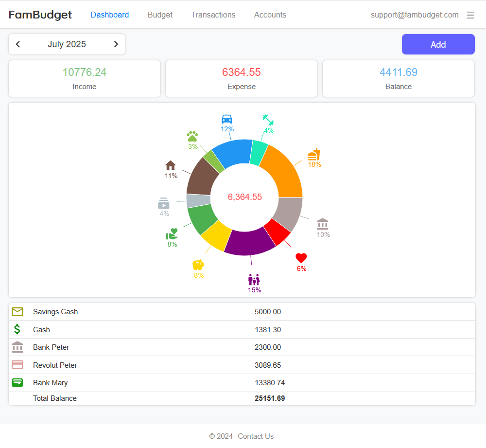Open the Contact Us link
The width and height of the screenshot is (486, 448).
[x=256, y=436]
